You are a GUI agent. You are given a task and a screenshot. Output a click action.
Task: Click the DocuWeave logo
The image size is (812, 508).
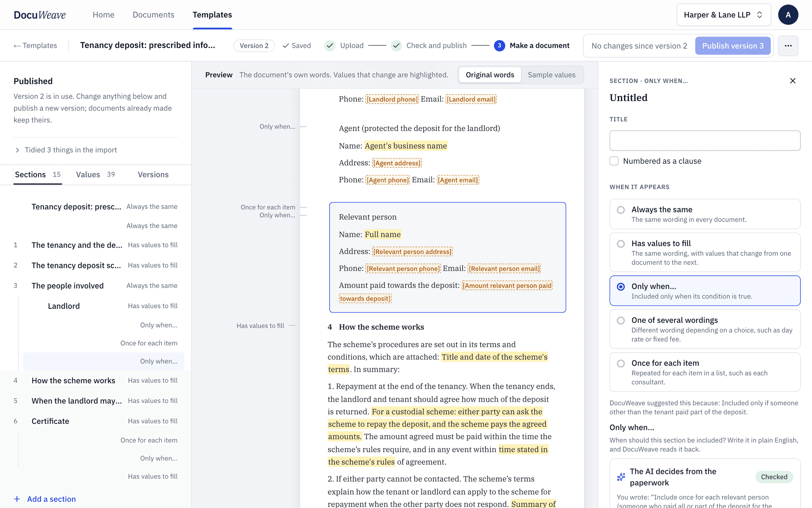pos(40,15)
